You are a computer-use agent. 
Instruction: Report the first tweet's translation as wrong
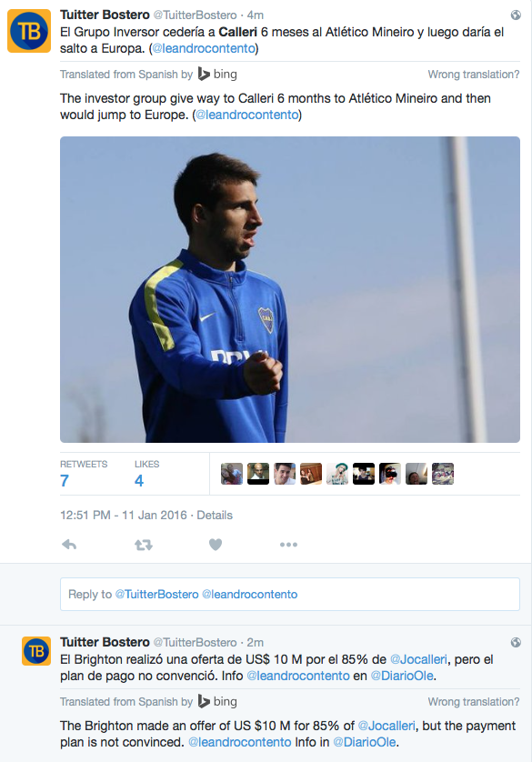[x=474, y=75]
